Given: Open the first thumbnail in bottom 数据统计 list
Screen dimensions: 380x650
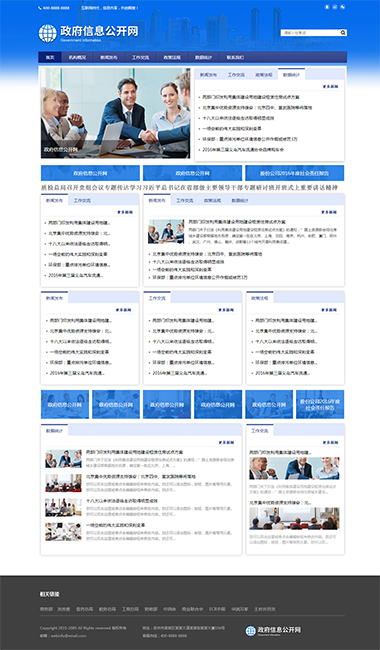Looking at the screenshot, I should tap(63, 459).
